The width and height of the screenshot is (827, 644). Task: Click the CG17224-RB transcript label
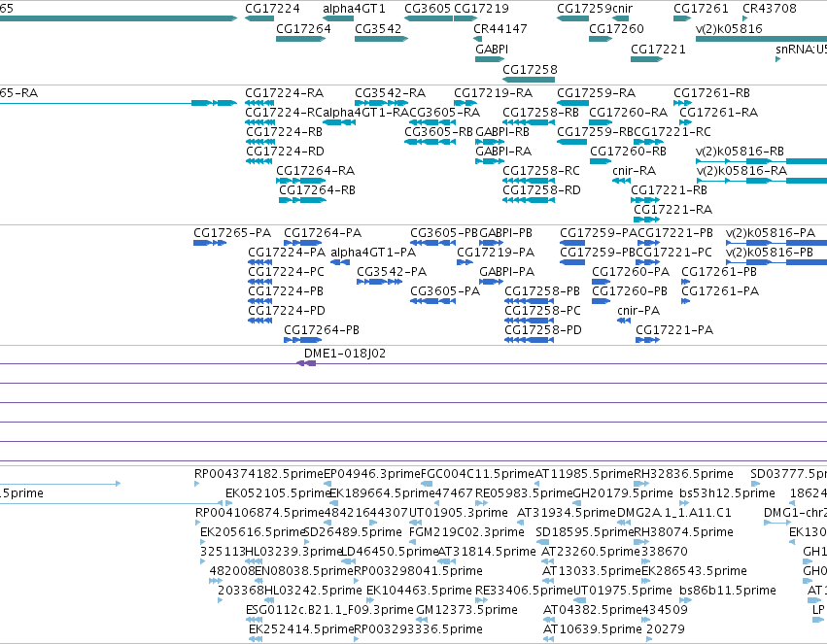[285, 132]
